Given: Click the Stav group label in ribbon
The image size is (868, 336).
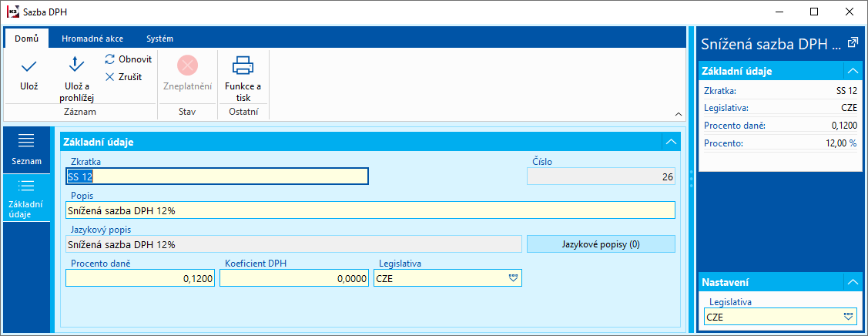Looking at the screenshot, I should point(187,112).
